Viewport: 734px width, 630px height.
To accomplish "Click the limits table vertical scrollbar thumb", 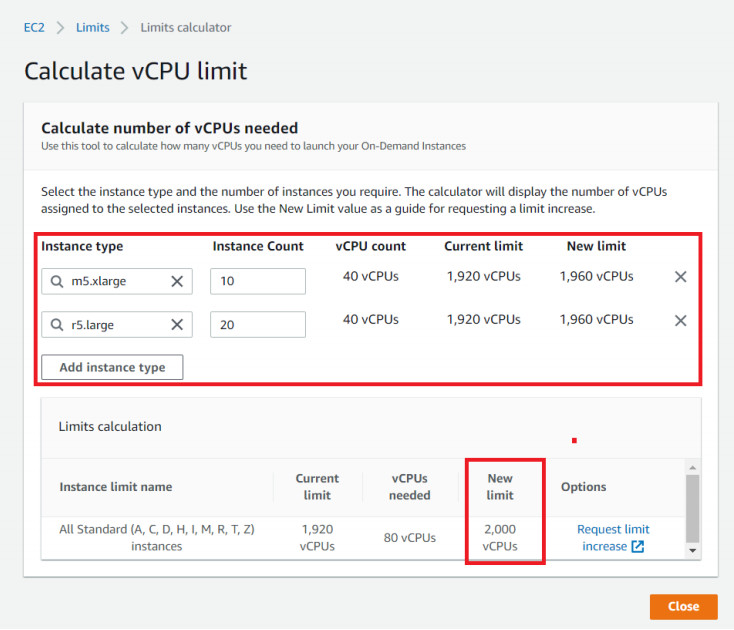I will click(693, 508).
